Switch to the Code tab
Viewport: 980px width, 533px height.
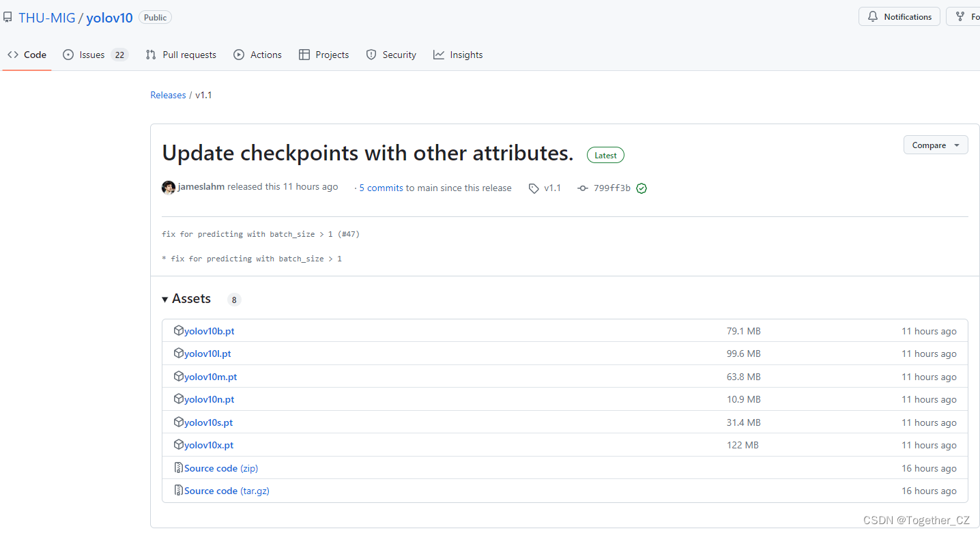(x=27, y=55)
